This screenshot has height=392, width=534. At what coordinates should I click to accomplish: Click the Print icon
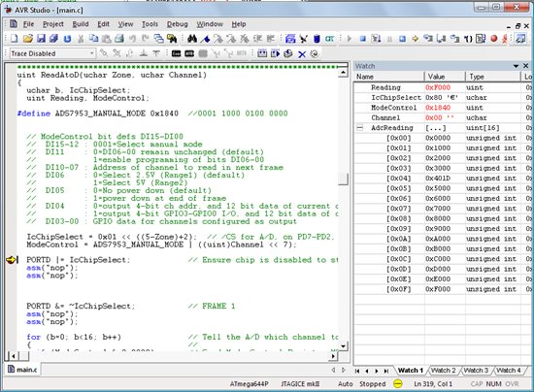coord(119,39)
